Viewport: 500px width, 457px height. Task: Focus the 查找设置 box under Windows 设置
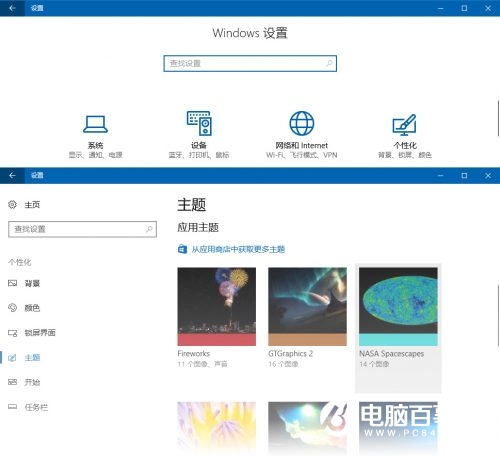point(250,63)
